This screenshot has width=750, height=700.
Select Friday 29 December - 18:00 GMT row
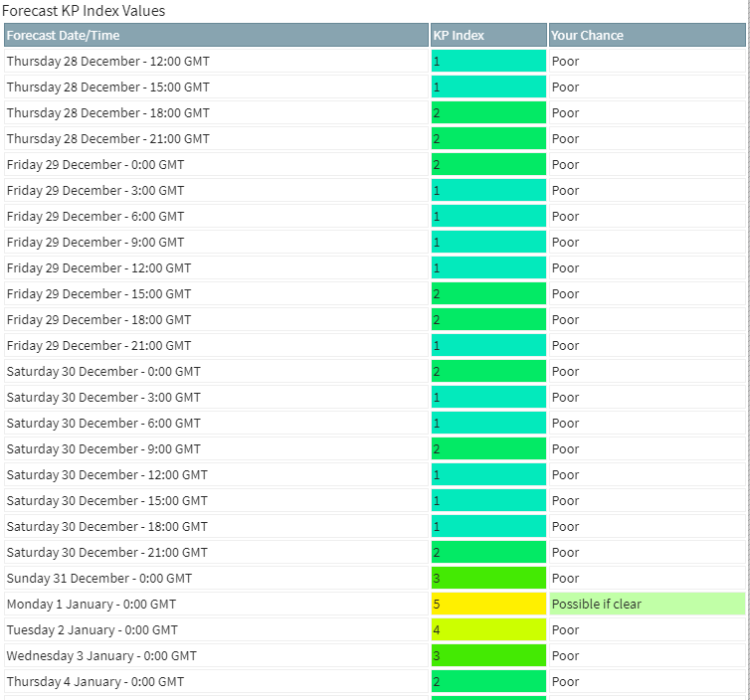[x=375, y=319]
